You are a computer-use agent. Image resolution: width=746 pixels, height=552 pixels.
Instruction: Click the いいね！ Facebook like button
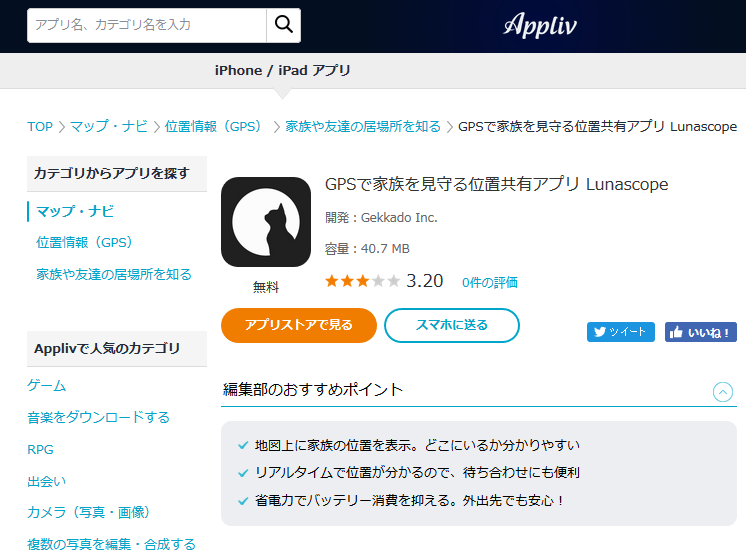[700, 332]
